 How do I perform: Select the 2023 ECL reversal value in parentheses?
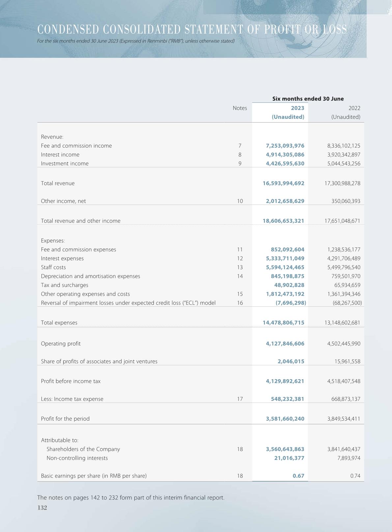291,303
